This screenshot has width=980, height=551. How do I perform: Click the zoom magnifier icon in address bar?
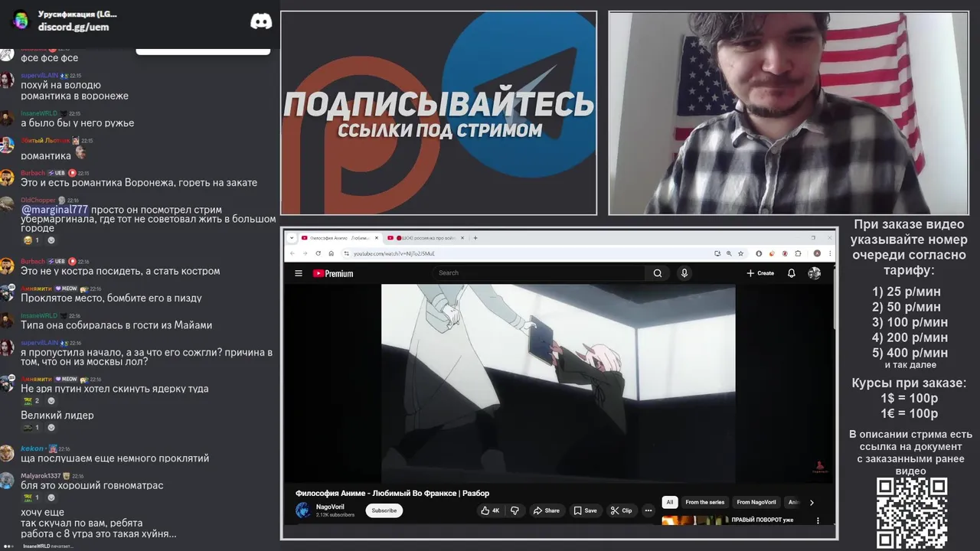(729, 253)
